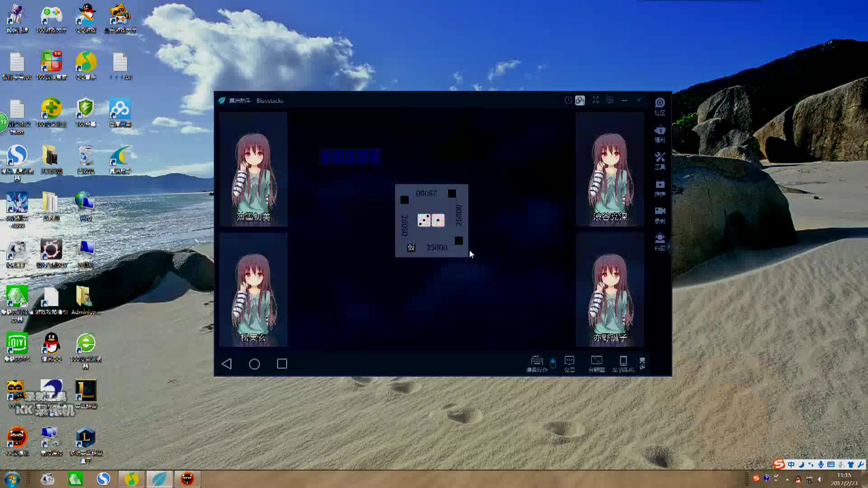Toggle Sogou 中 Chinese/English input mode
Screen dimensions: 868x488
click(x=791, y=465)
